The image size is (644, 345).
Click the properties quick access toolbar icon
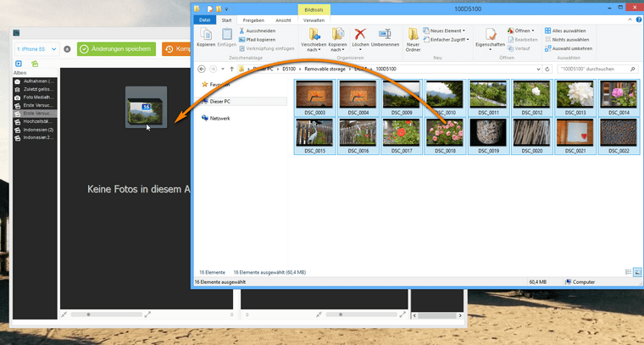click(210, 8)
